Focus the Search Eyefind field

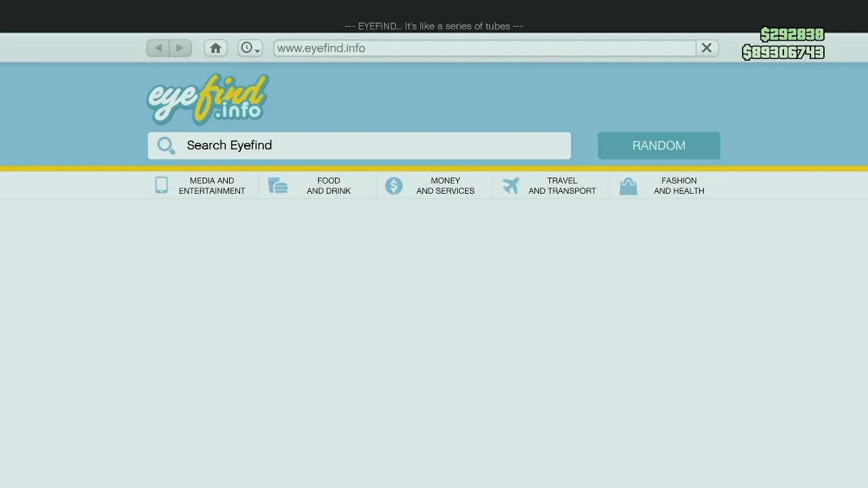[359, 146]
